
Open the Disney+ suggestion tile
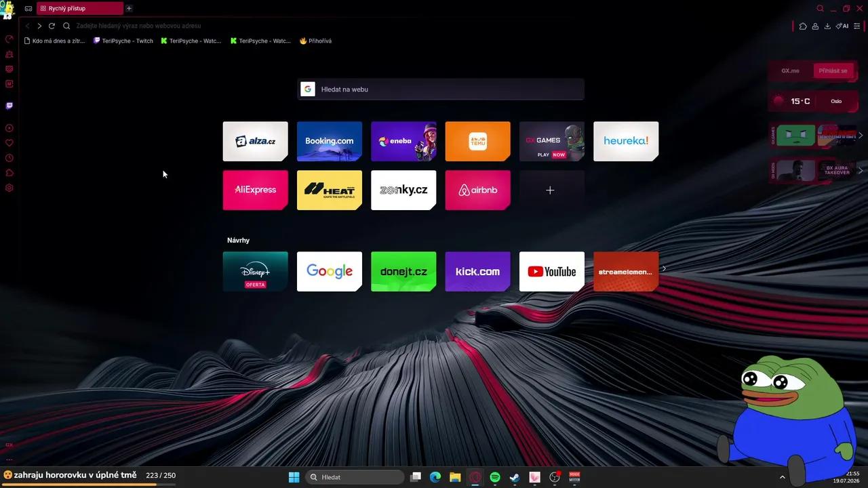click(x=255, y=271)
